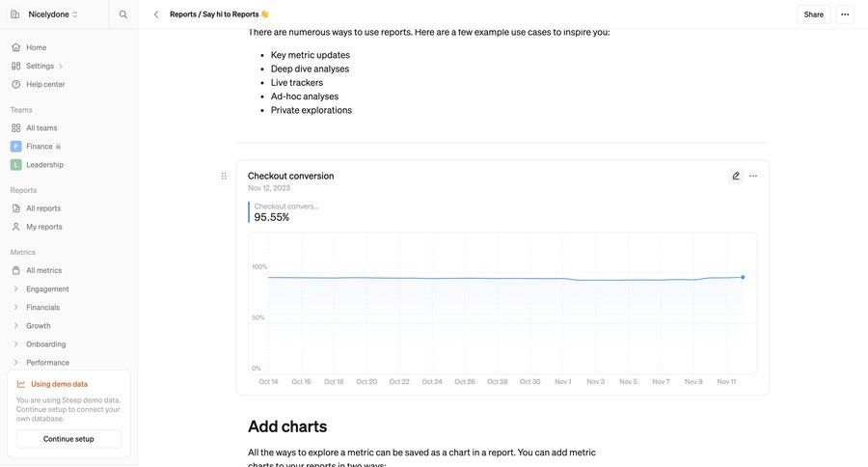Viewport: 868px width, 467px height.
Task: Edit the Checkout conversion chart with pencil icon
Action: [x=736, y=177]
